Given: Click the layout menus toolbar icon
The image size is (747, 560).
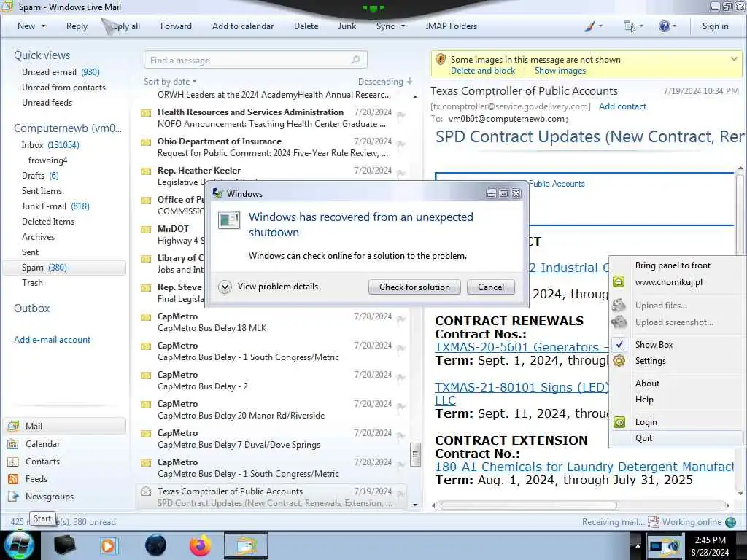Looking at the screenshot, I should coord(630,26).
